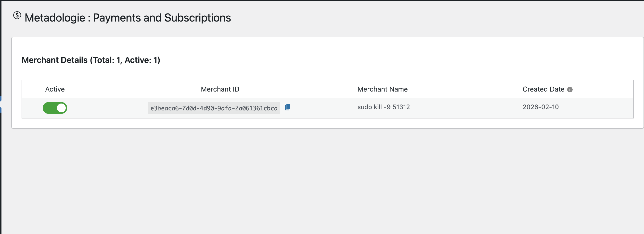Click the Created Date value 2026-02-10

[x=541, y=107]
